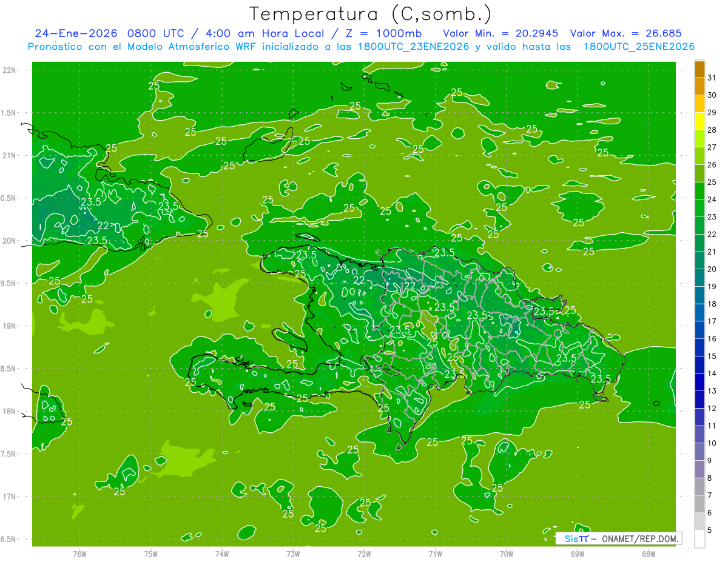The height and width of the screenshot is (562, 728).
Task: Click the '18N' latitude axis label
Action: coord(9,411)
